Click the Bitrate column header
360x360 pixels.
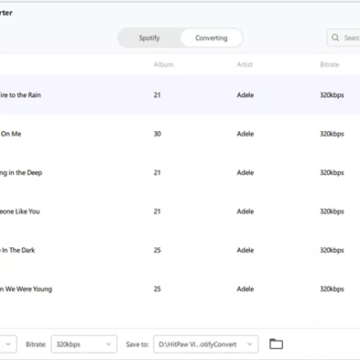pos(329,65)
